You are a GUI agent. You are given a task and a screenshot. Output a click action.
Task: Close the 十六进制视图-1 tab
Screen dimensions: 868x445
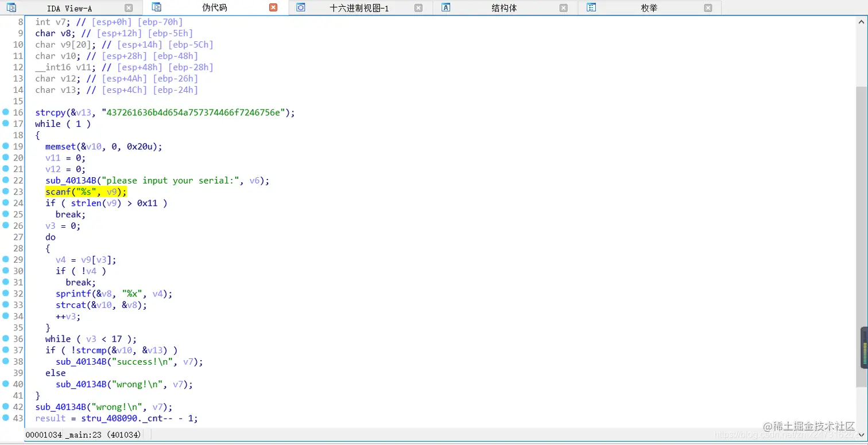[418, 8]
